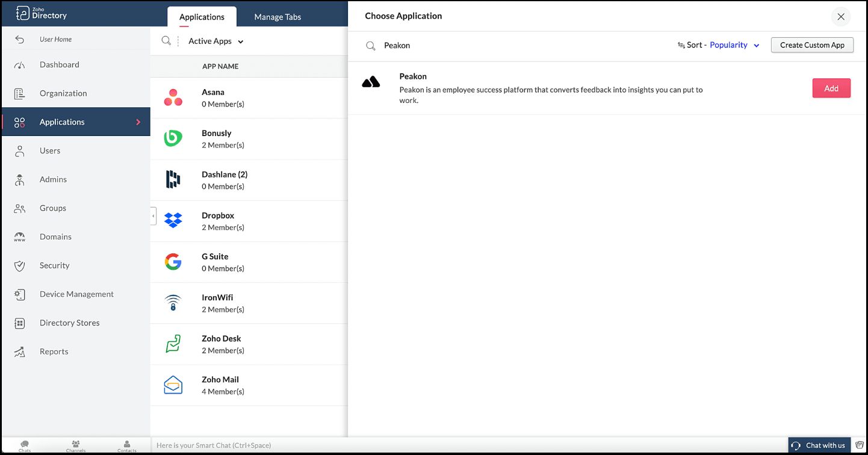Open Reports in the sidebar
868x455 pixels.
click(x=54, y=351)
